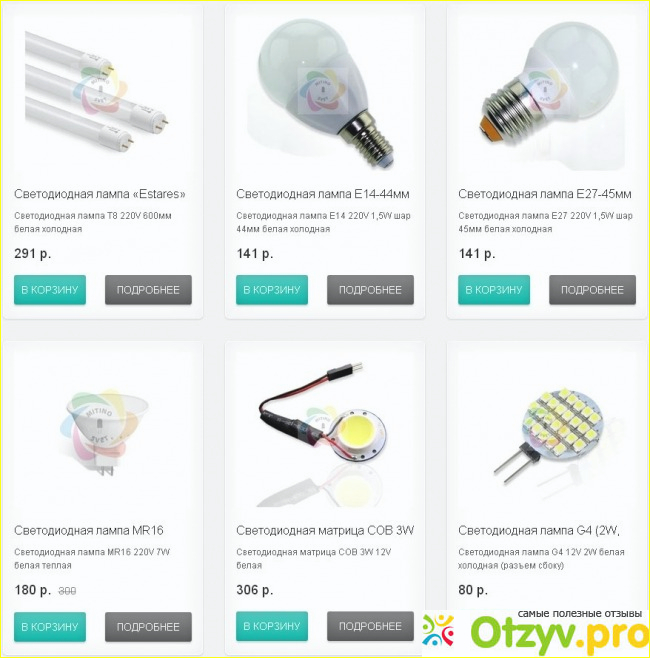Screen dimensions: 650x658
Task: Open details for the Estares T8 lamp
Action: (x=148, y=290)
